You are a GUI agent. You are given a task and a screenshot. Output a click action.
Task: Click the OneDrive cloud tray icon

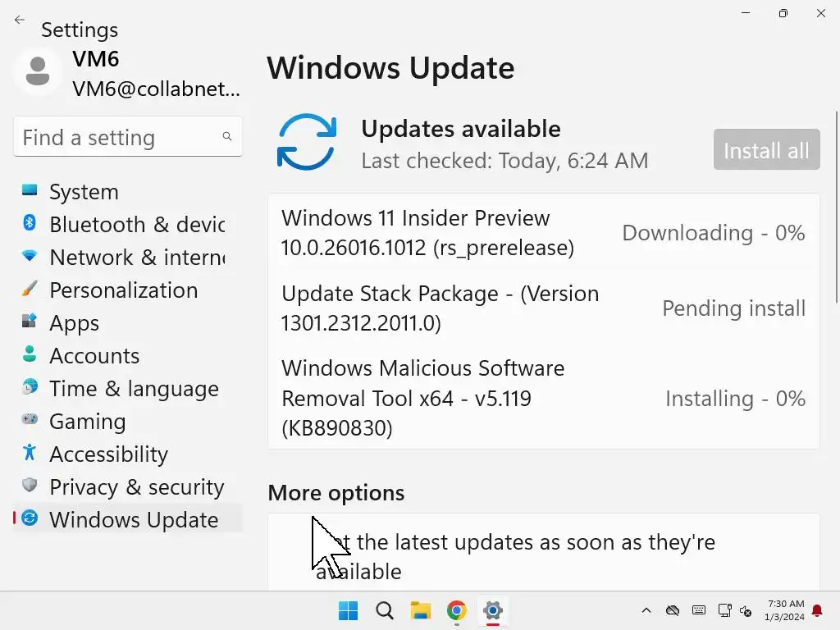[x=673, y=610]
